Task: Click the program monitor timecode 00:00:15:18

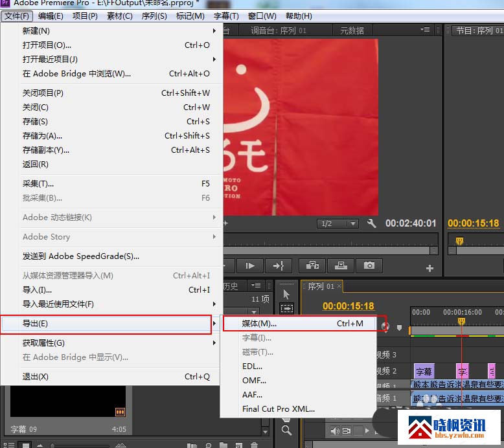Action: [474, 223]
